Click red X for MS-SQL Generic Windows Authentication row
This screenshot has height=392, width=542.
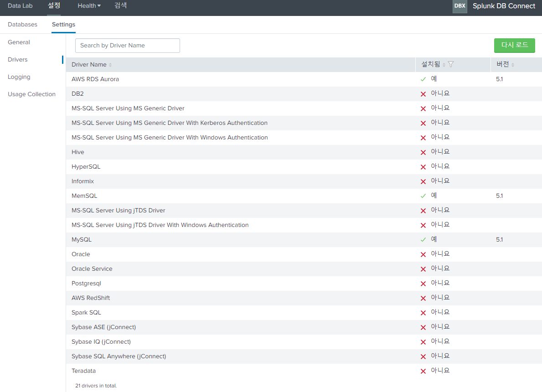(x=423, y=138)
